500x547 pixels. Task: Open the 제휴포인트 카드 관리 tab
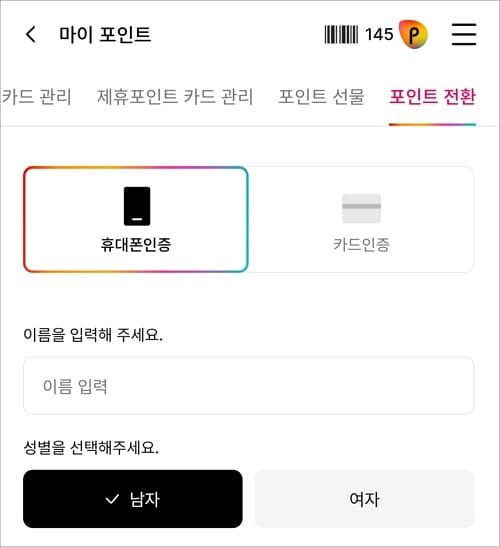[175, 97]
